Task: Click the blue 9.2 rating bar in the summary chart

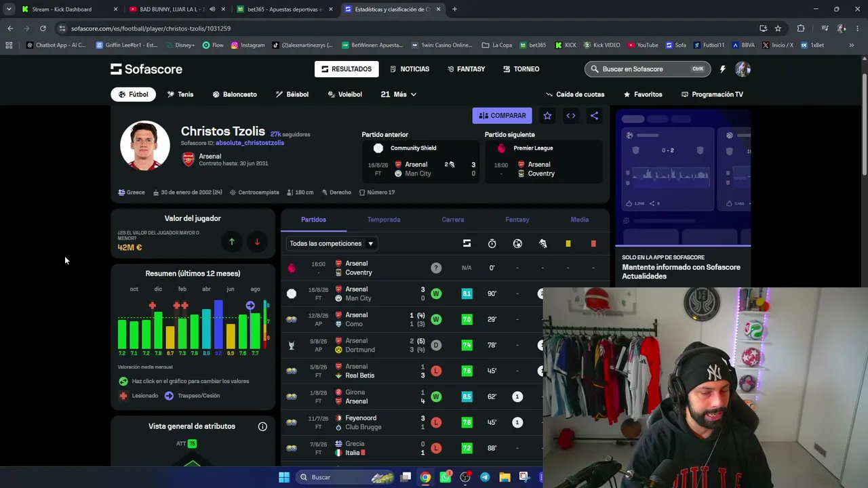Action: point(218,324)
